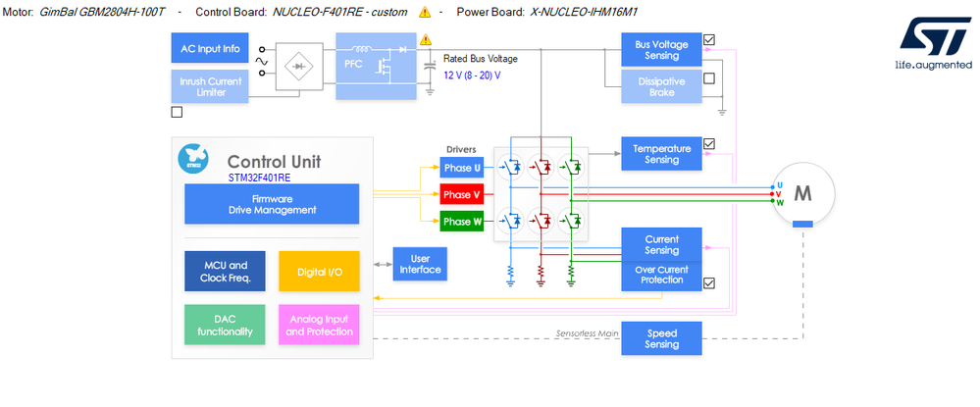Viewport: 980px width, 407px height.
Task: Open the User Interface block
Action: point(420,264)
